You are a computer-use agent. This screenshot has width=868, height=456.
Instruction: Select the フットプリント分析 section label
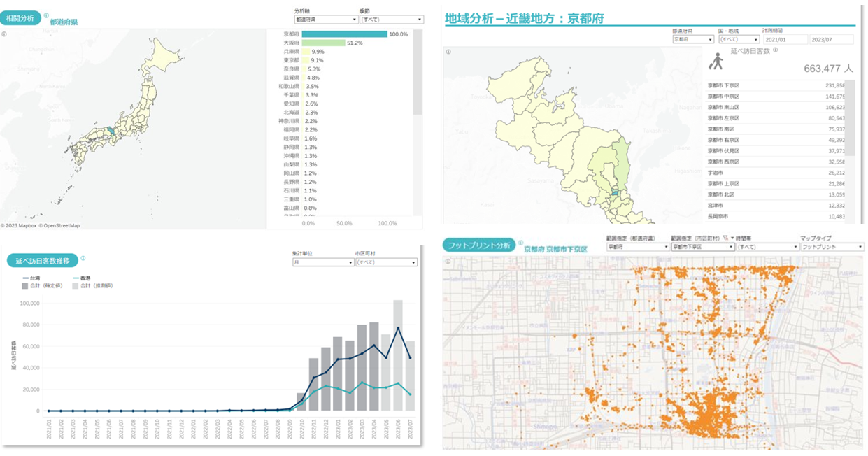(479, 245)
